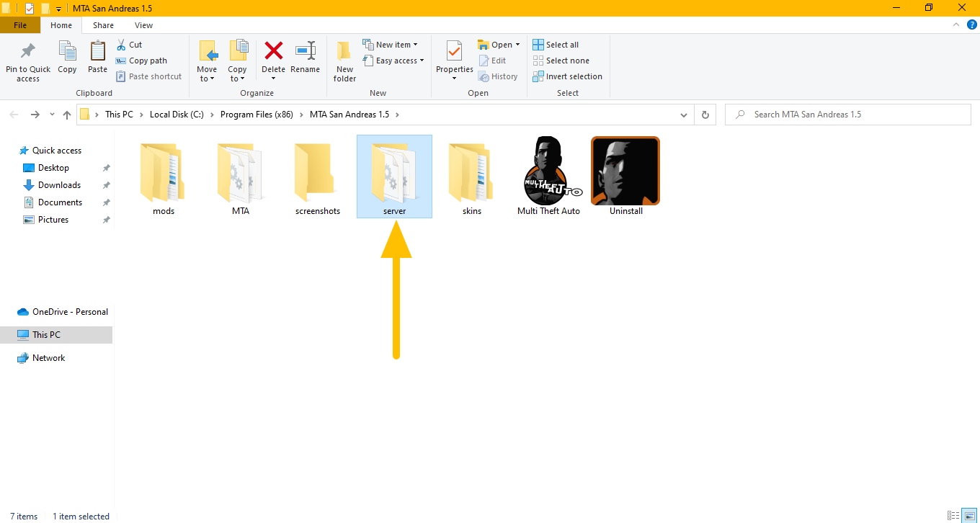Viewport: 980px width, 523px height.
Task: Select the MTA folder
Action: [x=241, y=176]
